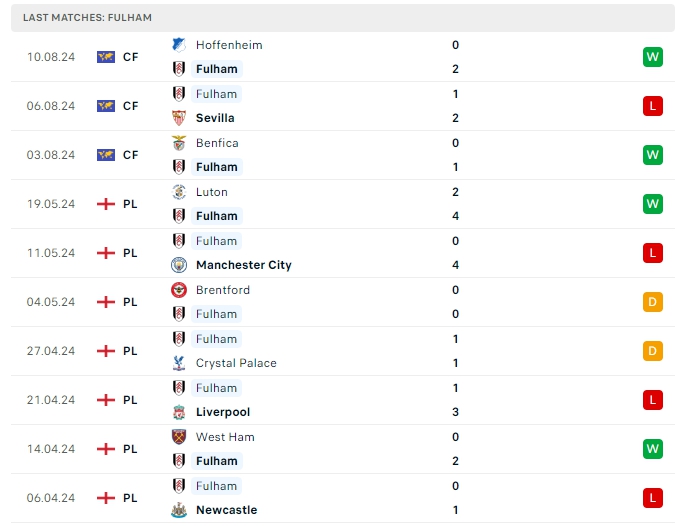686x526 pixels.
Task: Click the Luton club crest icon
Action: 178,192
